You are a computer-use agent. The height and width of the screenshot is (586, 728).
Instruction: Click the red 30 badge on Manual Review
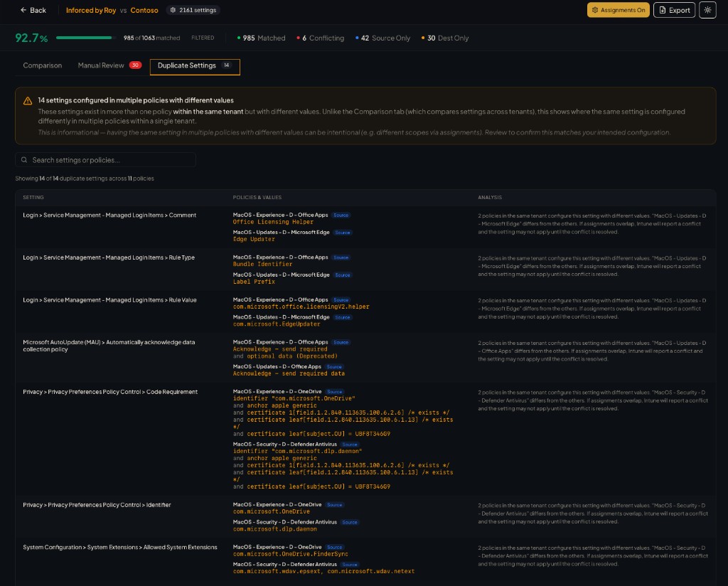pos(135,65)
